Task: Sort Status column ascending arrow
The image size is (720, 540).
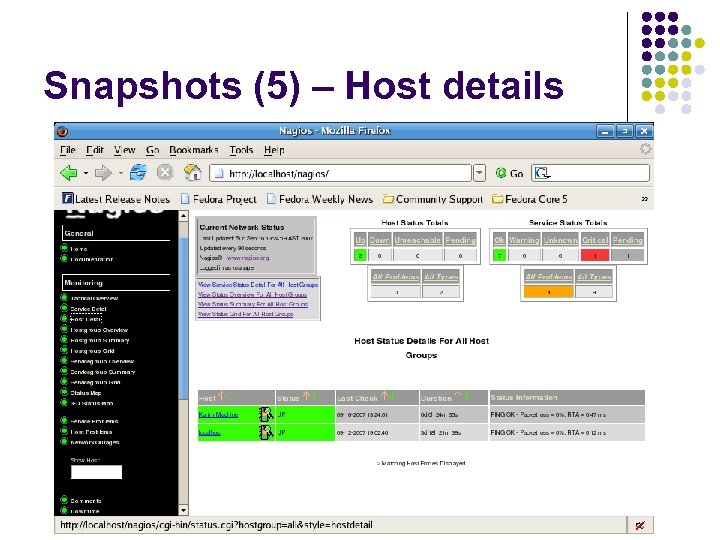Action: point(306,395)
